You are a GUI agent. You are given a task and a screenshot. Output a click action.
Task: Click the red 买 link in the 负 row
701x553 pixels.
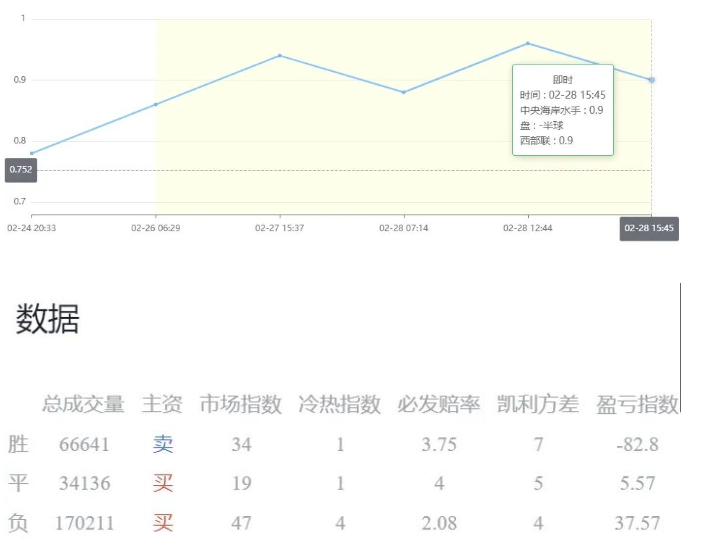click(163, 522)
